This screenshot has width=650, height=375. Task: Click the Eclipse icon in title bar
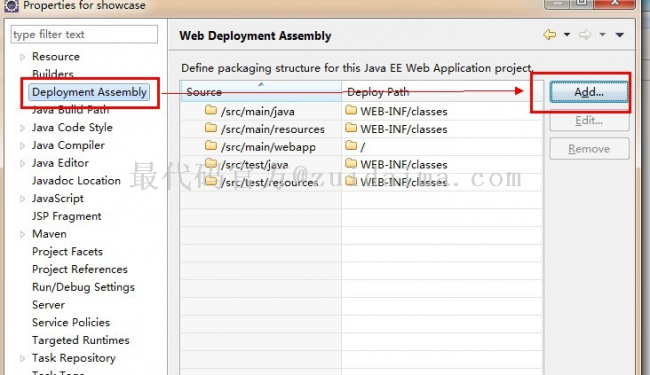pos(11,5)
